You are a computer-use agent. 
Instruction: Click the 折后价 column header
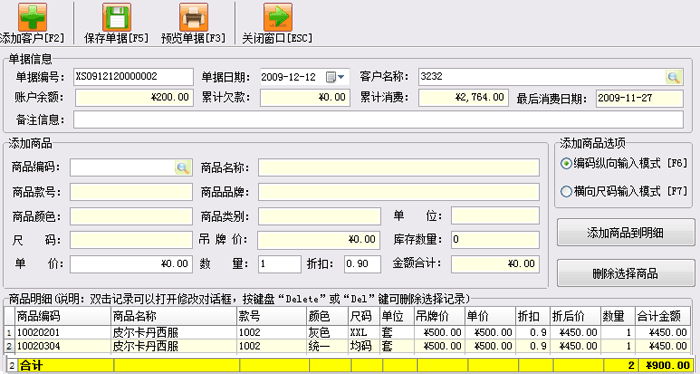[575, 316]
